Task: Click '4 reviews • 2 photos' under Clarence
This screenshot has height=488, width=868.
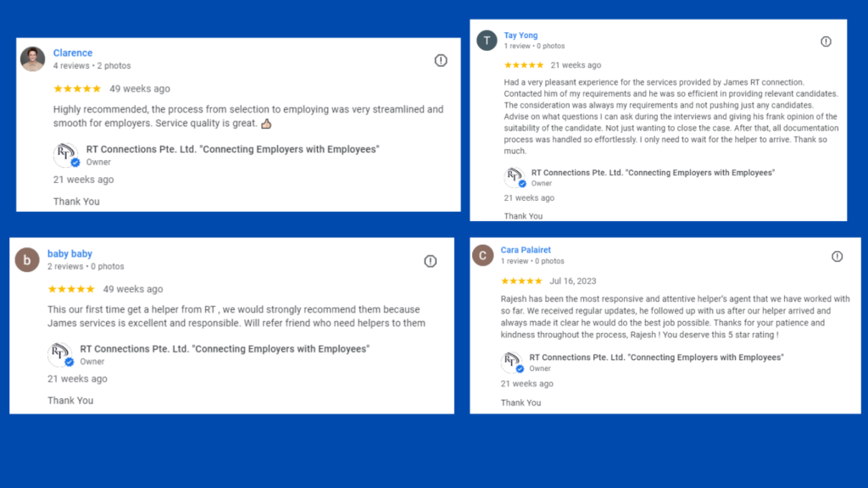Action: 92,66
